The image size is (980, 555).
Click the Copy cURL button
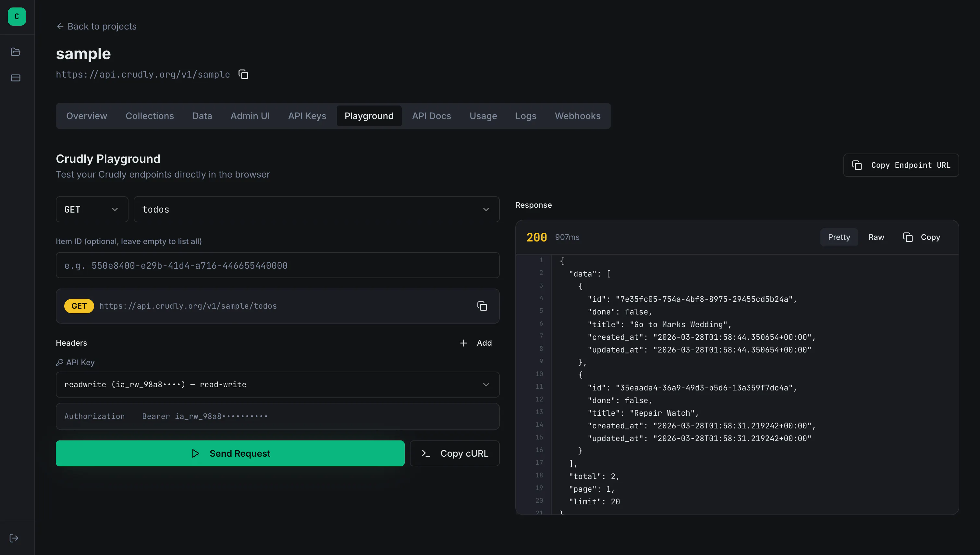pyautogui.click(x=455, y=454)
